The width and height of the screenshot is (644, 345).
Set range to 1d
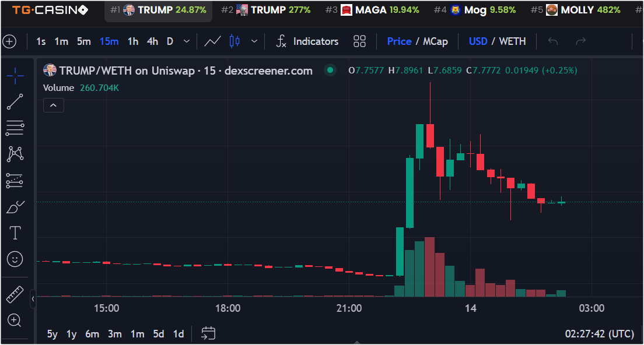[178, 334]
